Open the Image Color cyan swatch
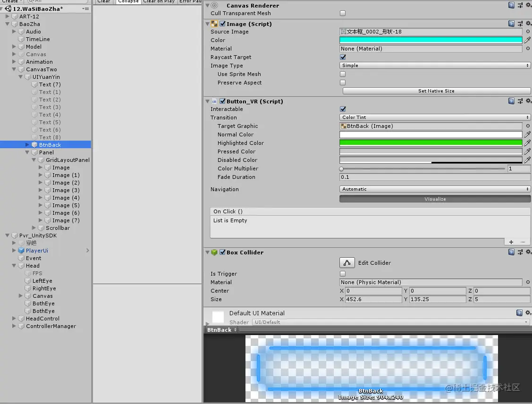This screenshot has height=404, width=532. 431,40
